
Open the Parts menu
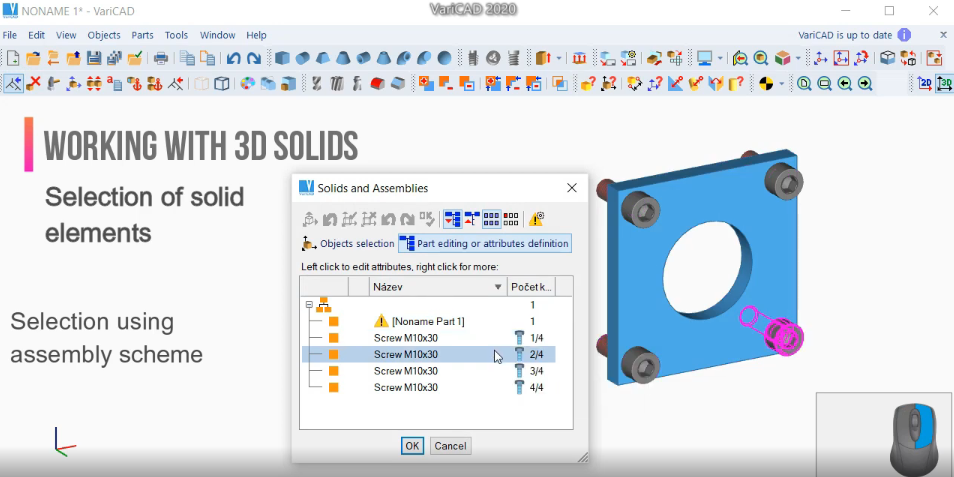(x=142, y=35)
